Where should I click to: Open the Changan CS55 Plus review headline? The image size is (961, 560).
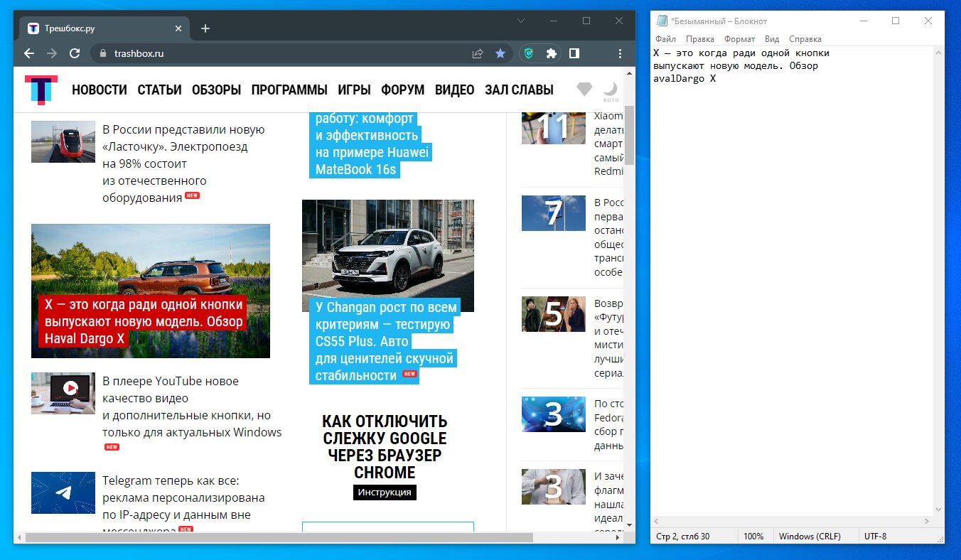(385, 341)
